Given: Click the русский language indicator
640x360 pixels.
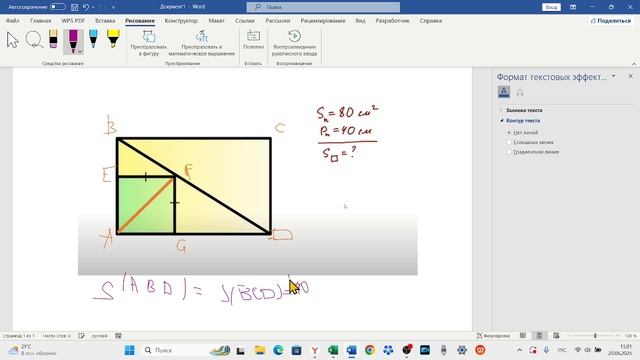Looking at the screenshot, I should click(x=100, y=336).
